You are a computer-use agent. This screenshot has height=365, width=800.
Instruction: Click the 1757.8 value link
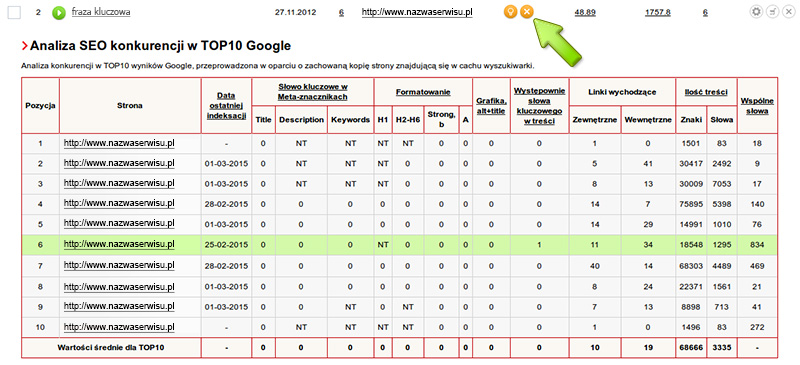coord(658,12)
